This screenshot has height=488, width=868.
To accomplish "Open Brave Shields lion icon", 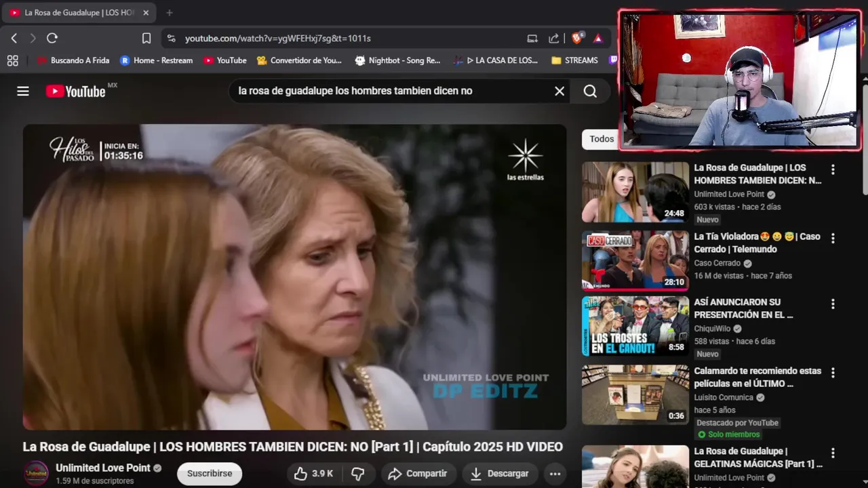I will (x=577, y=39).
